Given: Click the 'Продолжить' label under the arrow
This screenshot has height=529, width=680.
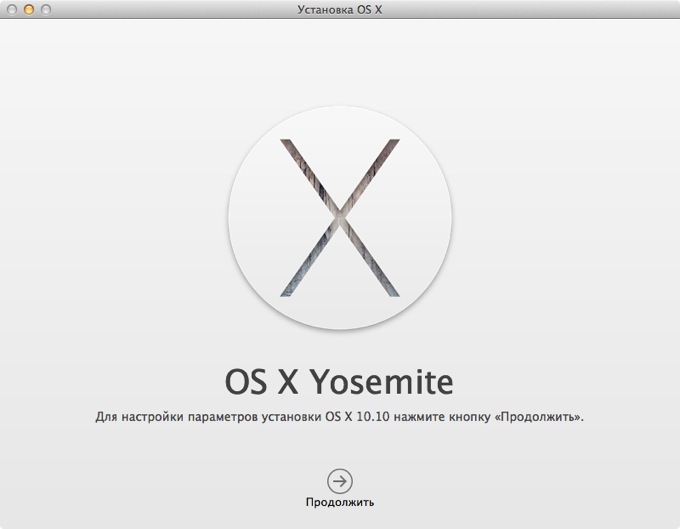Looking at the screenshot, I should (x=340, y=502).
